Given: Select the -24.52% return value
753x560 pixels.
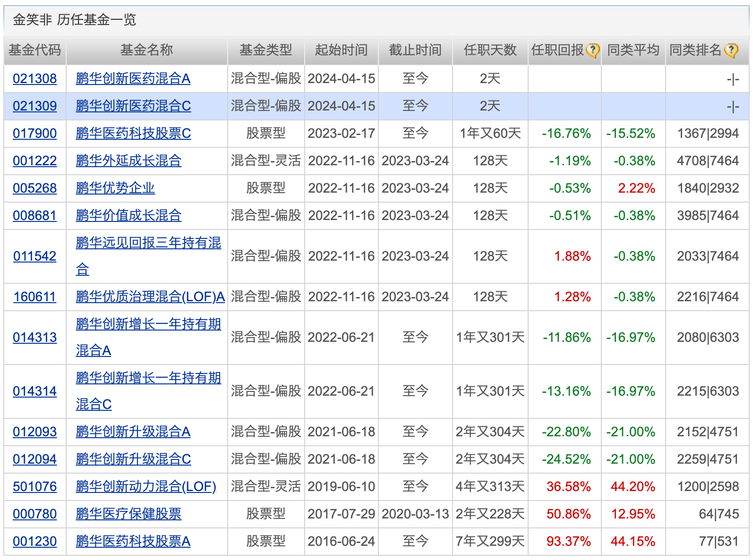Looking at the screenshot, I should pyautogui.click(x=566, y=459).
